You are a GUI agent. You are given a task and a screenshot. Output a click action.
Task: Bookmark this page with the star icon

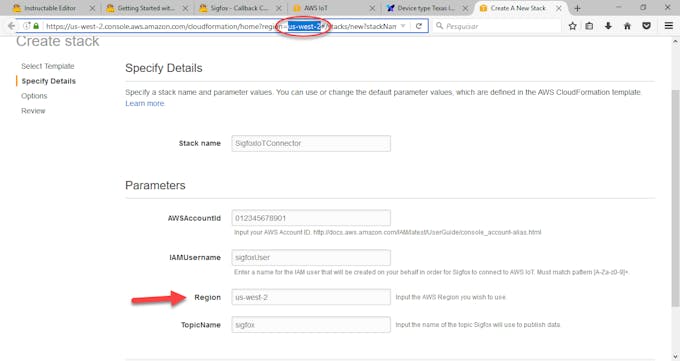[x=572, y=26]
